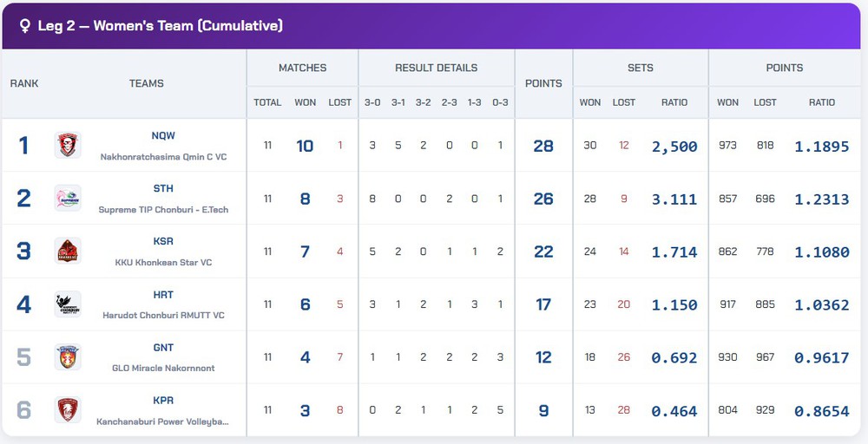
Task: Click the KKU Khonkean Star logo
Action: pyautogui.click(x=68, y=251)
